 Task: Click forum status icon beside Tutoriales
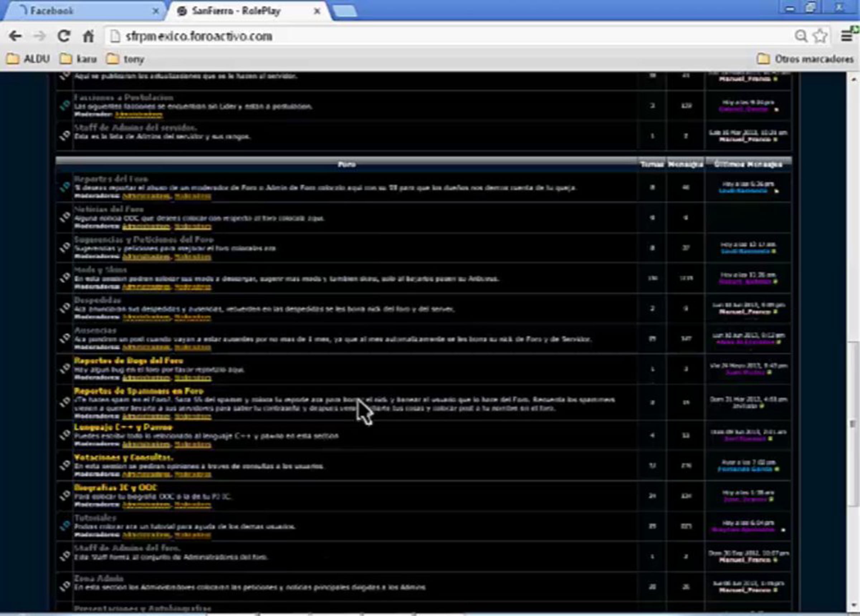[x=65, y=525]
